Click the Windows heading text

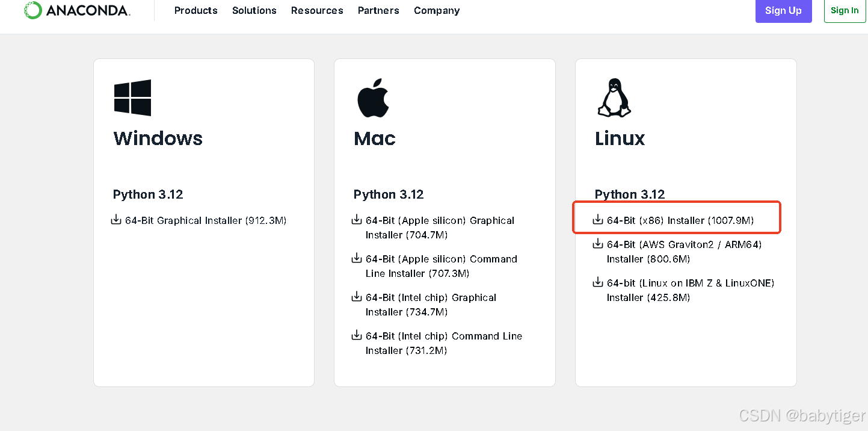tap(158, 138)
